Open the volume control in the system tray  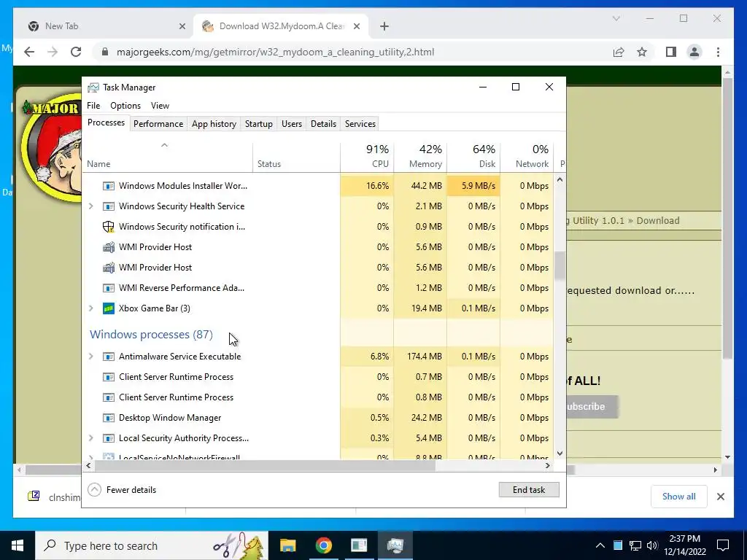coord(652,545)
